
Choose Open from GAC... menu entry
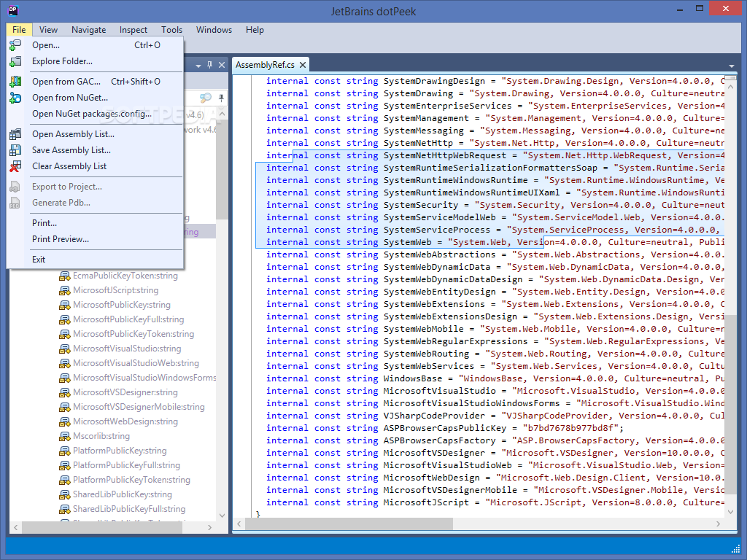(x=96, y=82)
